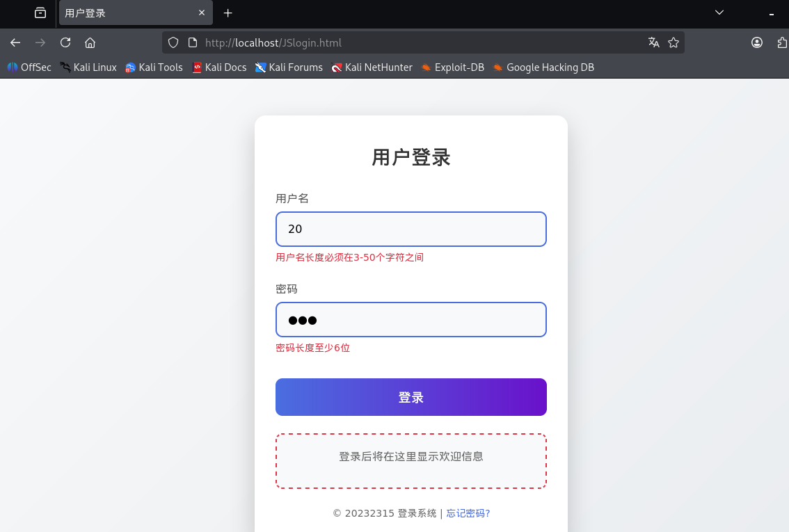Open the recent browsing view icon
This screenshot has height=532, width=789.
40,13
